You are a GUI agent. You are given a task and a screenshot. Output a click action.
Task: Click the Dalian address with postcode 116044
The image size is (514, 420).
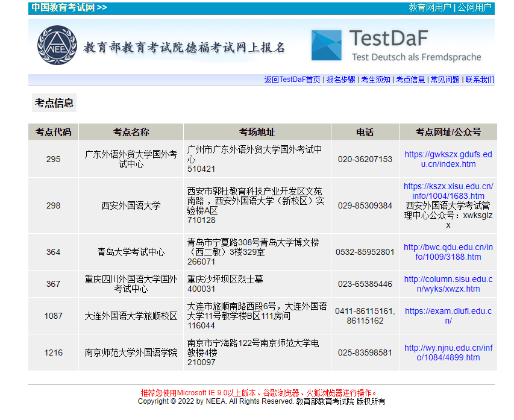pyautogui.click(x=257, y=316)
